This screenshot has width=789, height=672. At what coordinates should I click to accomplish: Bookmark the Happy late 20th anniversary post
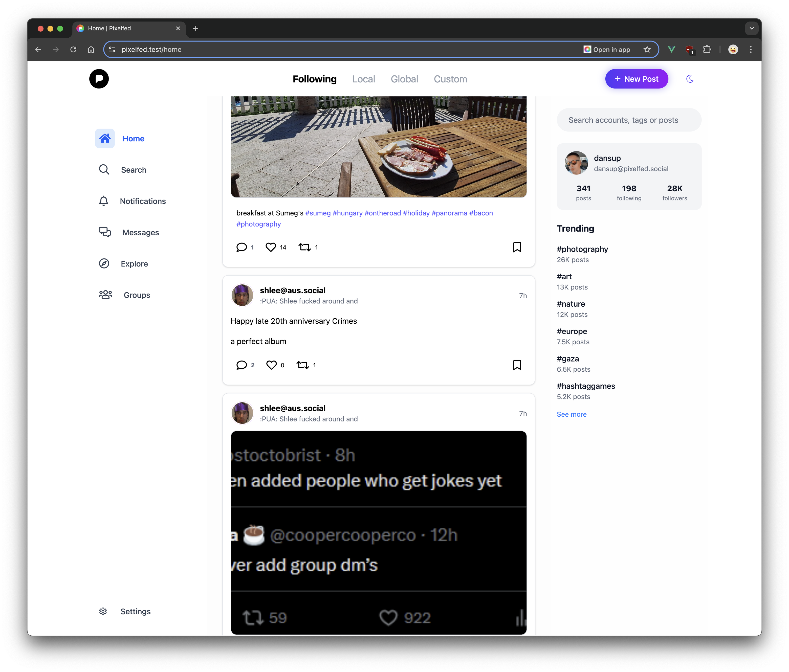click(x=517, y=365)
